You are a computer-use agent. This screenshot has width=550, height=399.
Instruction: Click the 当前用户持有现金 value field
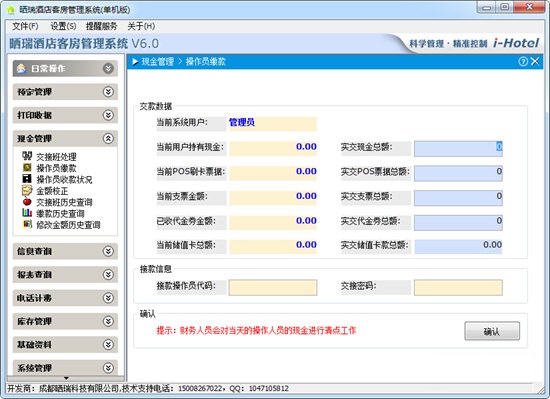pyautogui.click(x=273, y=148)
